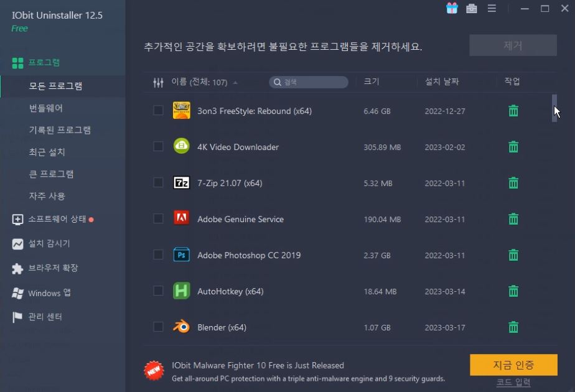This screenshot has width=575, height=392.
Task: Sort by the 크기 column header
Action: click(371, 82)
